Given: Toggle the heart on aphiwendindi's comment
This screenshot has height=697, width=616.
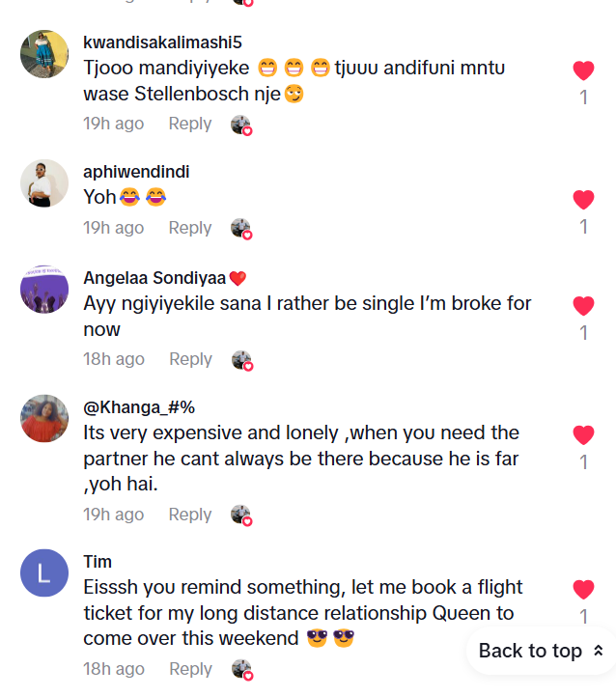Looking at the screenshot, I should (x=583, y=200).
